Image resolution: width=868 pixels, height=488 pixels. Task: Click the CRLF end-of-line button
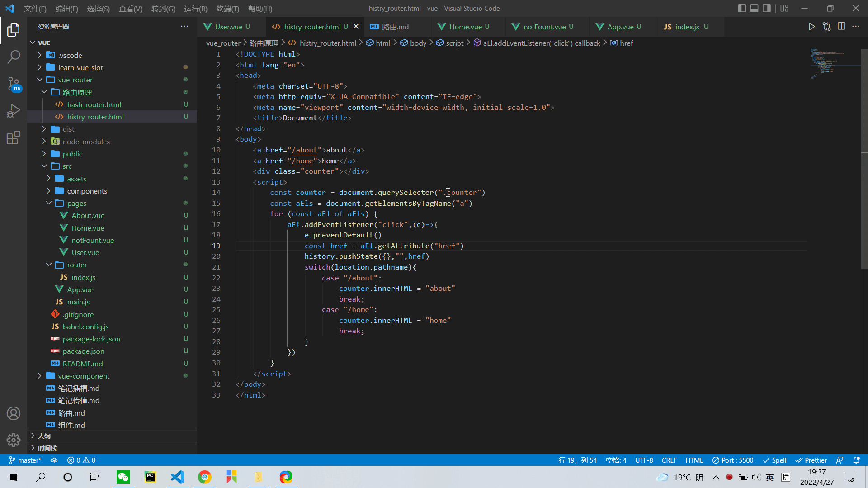[x=669, y=460]
